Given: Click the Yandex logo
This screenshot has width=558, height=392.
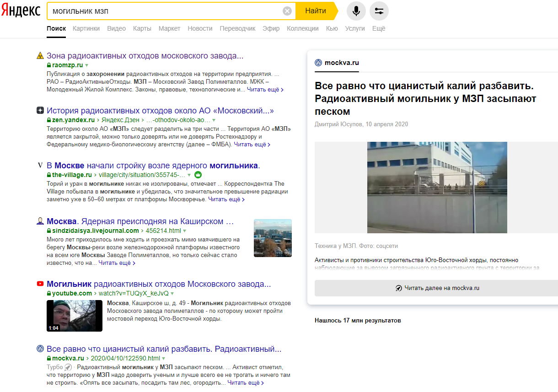Looking at the screenshot, I should click(x=21, y=11).
